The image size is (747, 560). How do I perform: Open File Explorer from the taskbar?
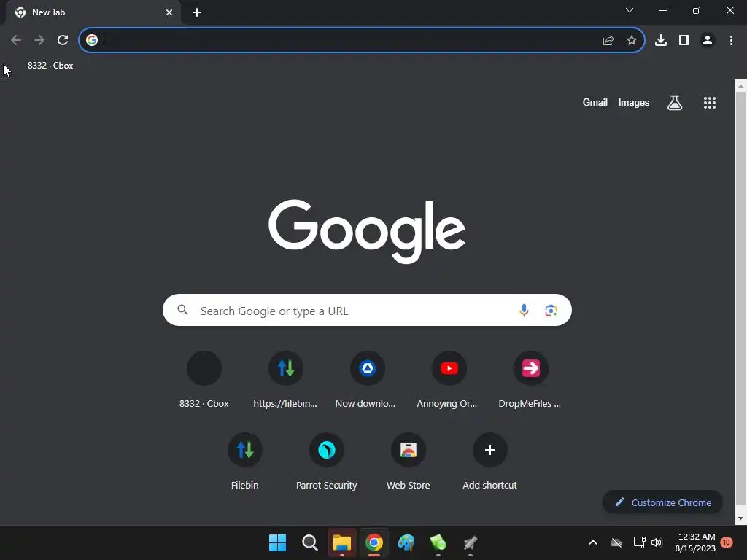[342, 542]
